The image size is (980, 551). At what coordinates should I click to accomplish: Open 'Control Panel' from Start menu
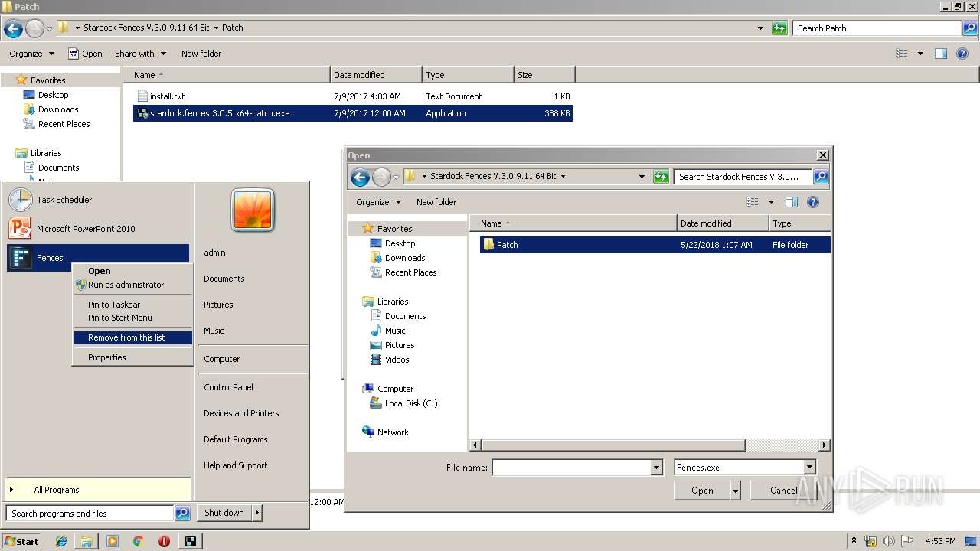[x=228, y=387]
